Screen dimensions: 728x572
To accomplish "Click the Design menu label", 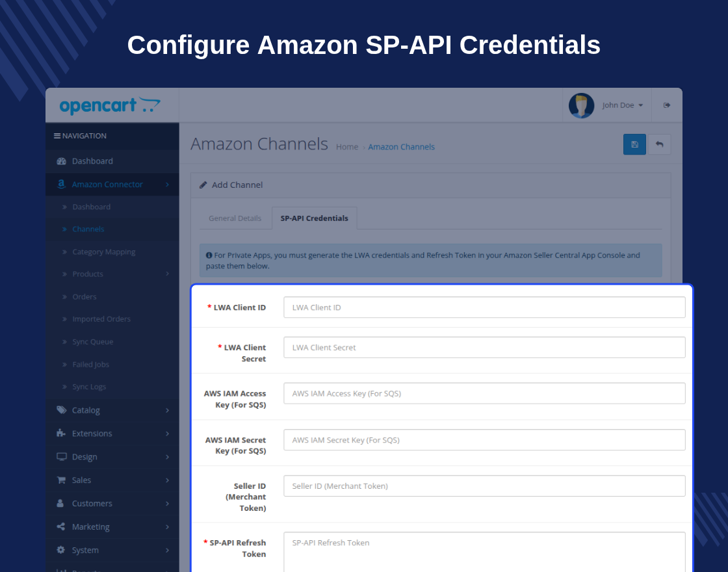I will click(84, 457).
